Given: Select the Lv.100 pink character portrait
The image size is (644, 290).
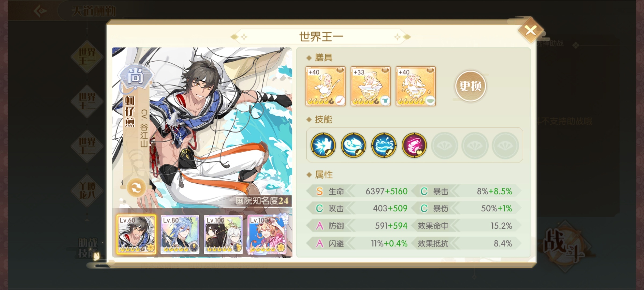Looking at the screenshot, I should (267, 234).
